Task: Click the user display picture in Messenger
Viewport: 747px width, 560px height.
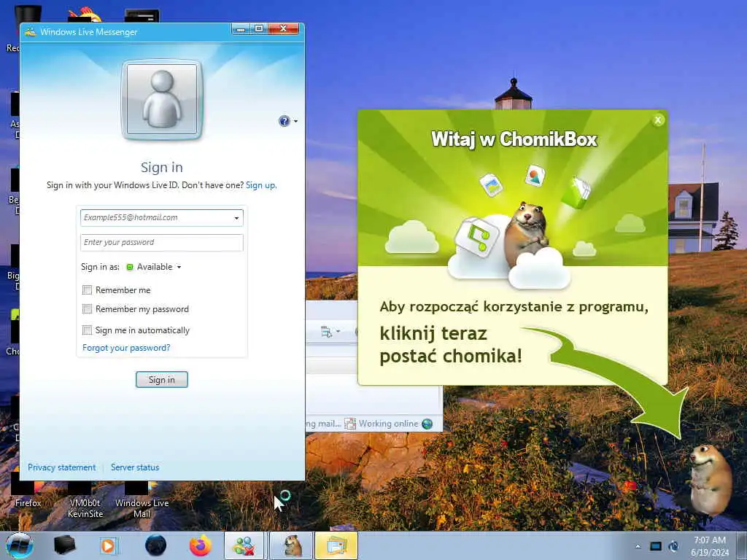Action: click(x=162, y=100)
